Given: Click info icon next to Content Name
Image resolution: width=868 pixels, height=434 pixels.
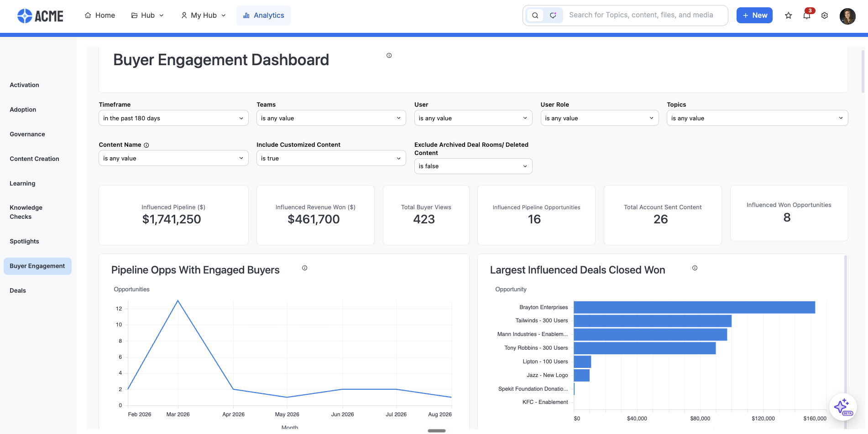Looking at the screenshot, I should (146, 145).
